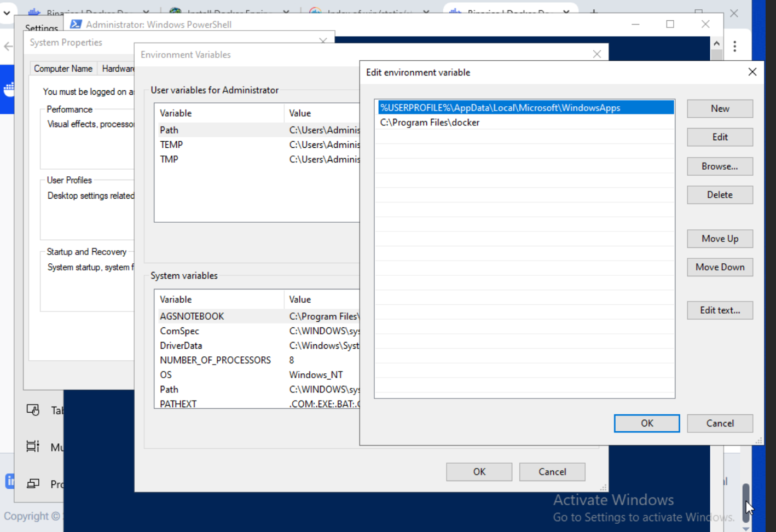Select system variable DriverData
Image resolution: width=776 pixels, height=532 pixels.
(x=257, y=346)
